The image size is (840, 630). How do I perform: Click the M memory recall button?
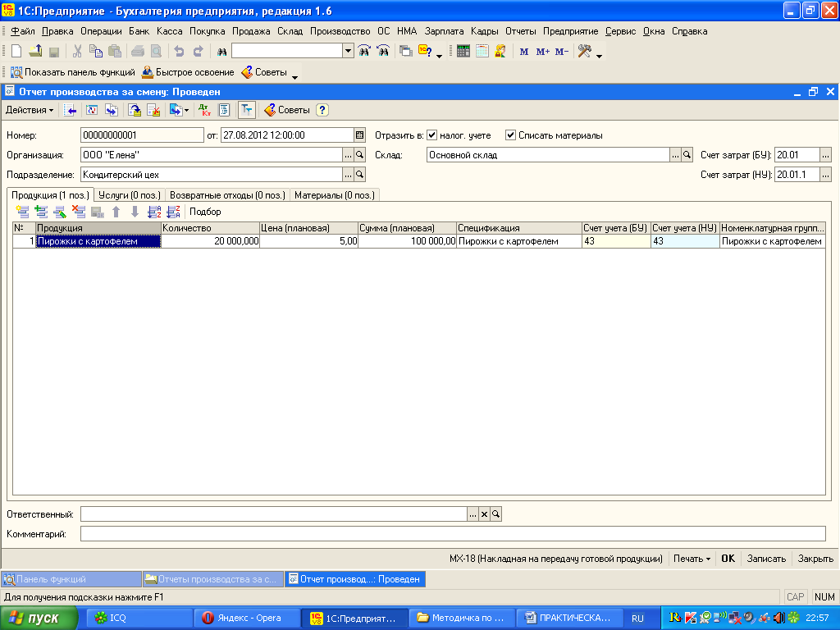coord(524,52)
